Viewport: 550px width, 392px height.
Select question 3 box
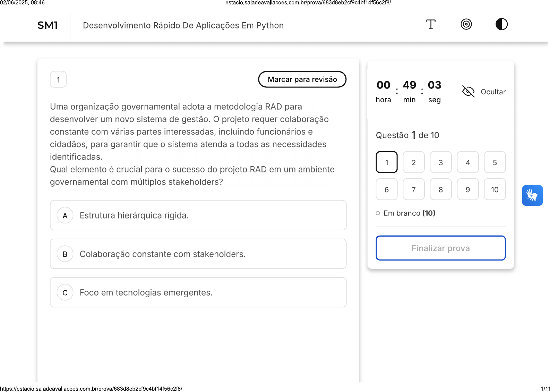(x=441, y=162)
